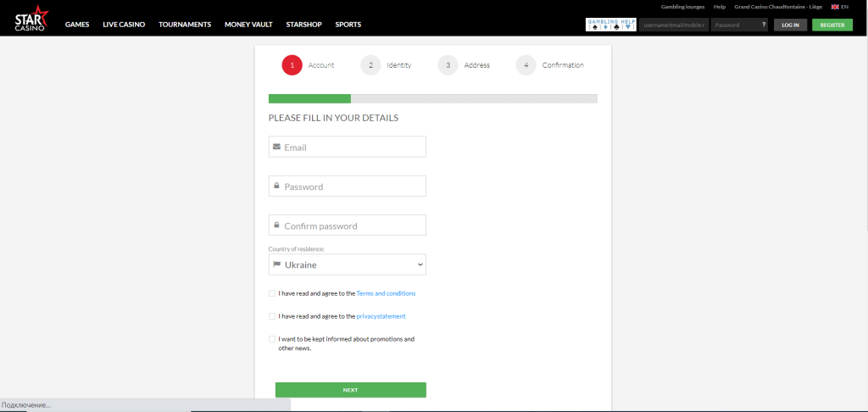
Task: Check the privacy statement agreement box
Action: (272, 316)
